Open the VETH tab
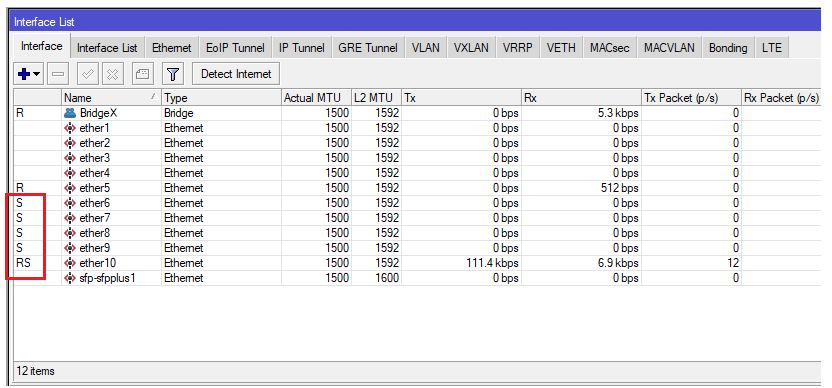832x388 pixels. coord(561,48)
